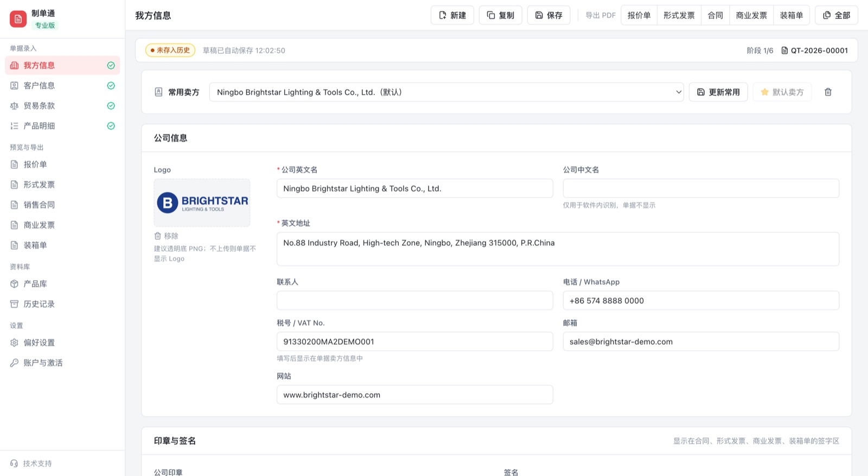Click the green check icon next to 客户信息
Screen dimensions: 868x476
pos(111,86)
